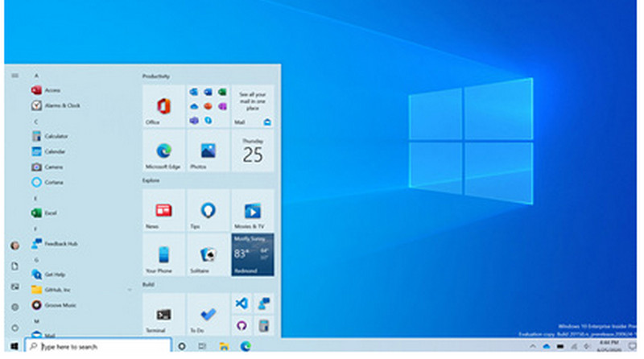Open PowerPoint in the Office apps folder tile
This screenshot has height=359, width=644.
208,106
